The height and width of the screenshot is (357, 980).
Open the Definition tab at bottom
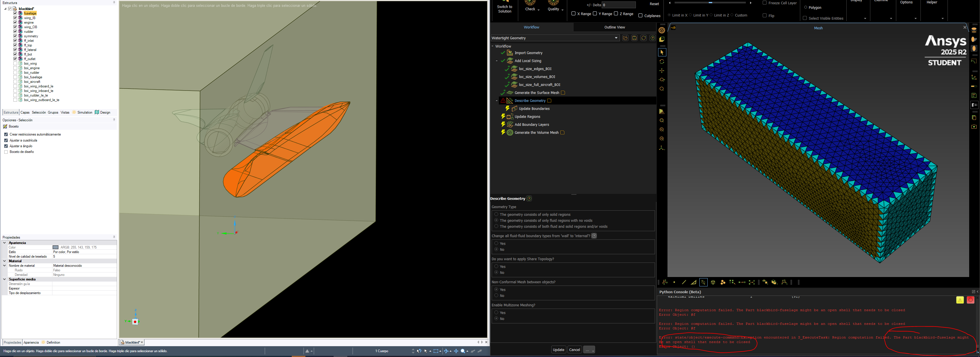(51, 342)
